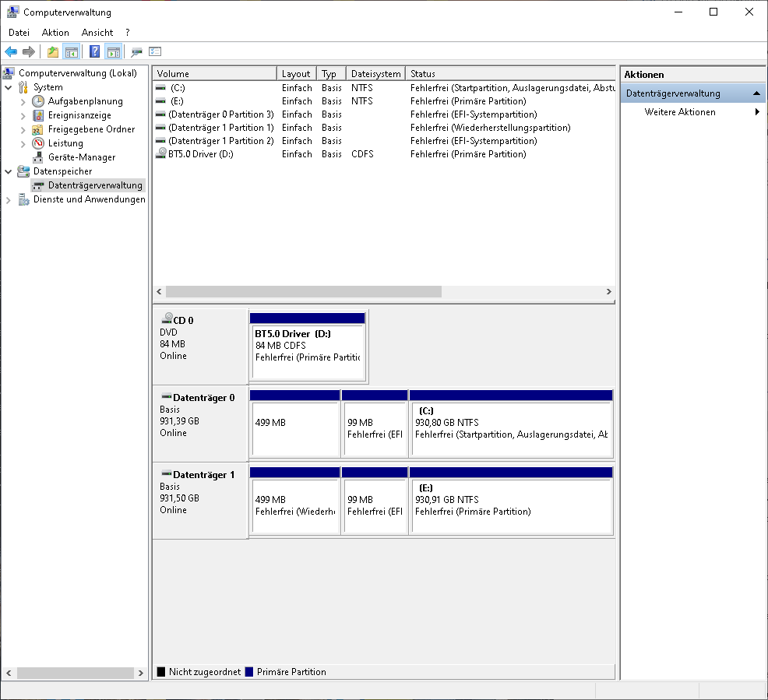Expand the Leistung node
The height and width of the screenshot is (700, 768).
tap(23, 144)
